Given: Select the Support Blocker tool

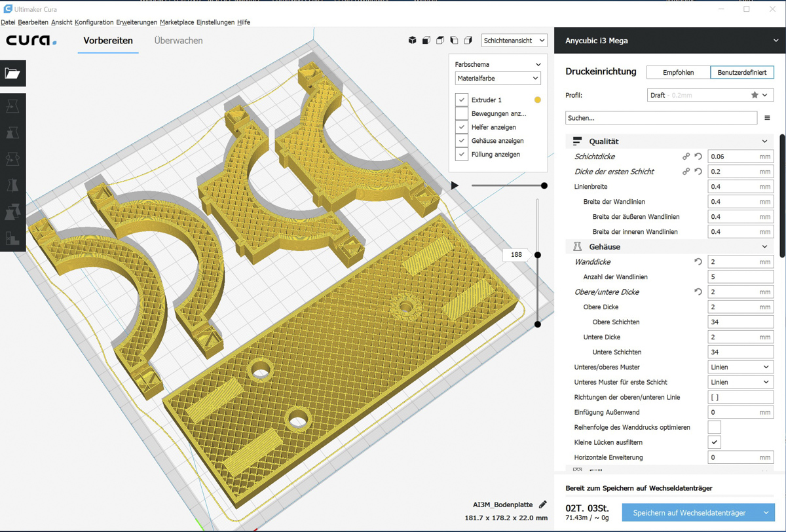Looking at the screenshot, I should [x=12, y=238].
